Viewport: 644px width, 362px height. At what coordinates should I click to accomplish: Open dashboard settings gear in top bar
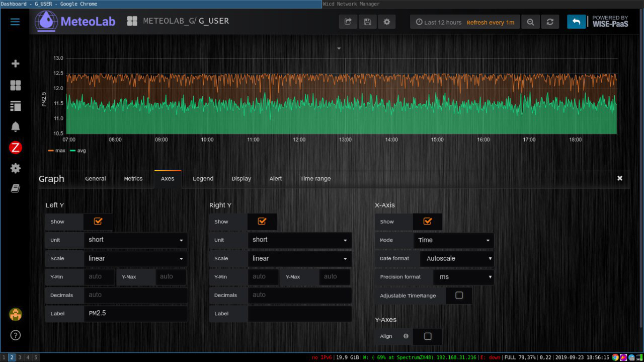386,22
